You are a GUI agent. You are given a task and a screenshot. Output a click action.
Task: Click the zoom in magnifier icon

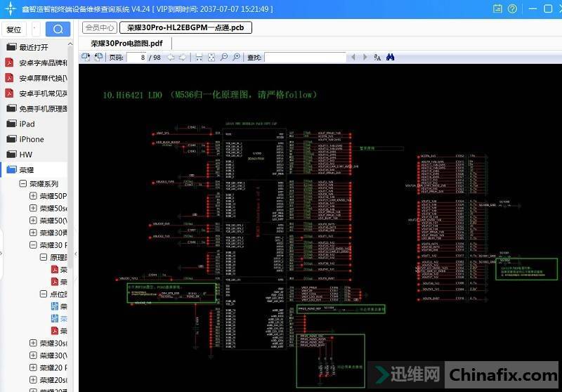point(237,57)
